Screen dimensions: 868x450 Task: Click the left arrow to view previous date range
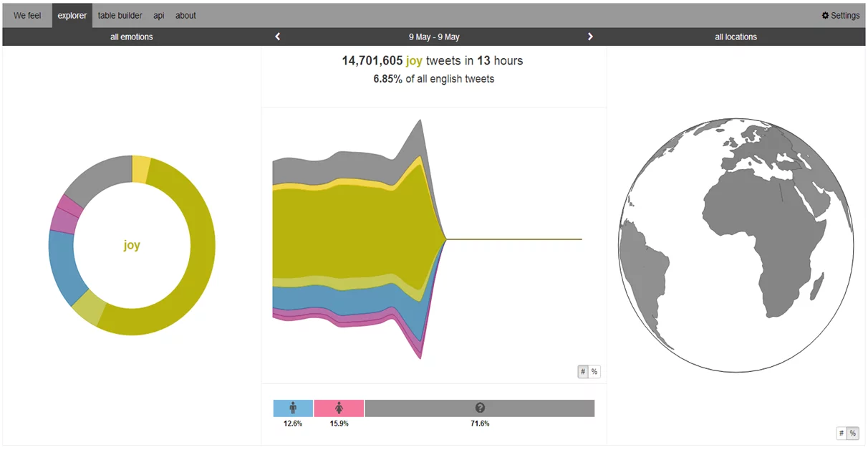pyautogui.click(x=278, y=37)
